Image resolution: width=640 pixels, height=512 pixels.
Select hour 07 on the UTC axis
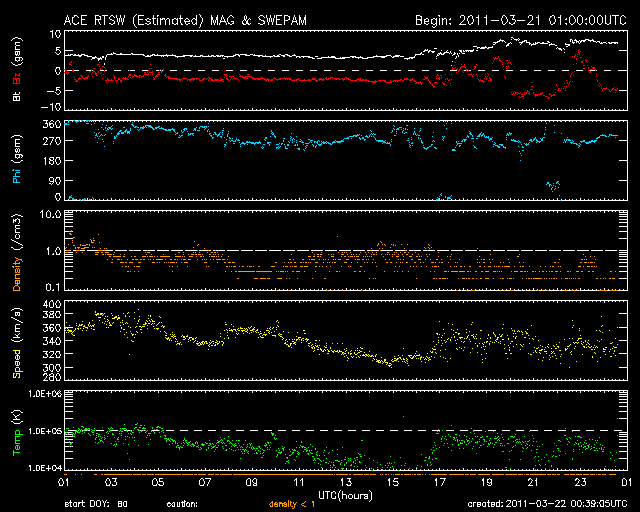(x=205, y=482)
